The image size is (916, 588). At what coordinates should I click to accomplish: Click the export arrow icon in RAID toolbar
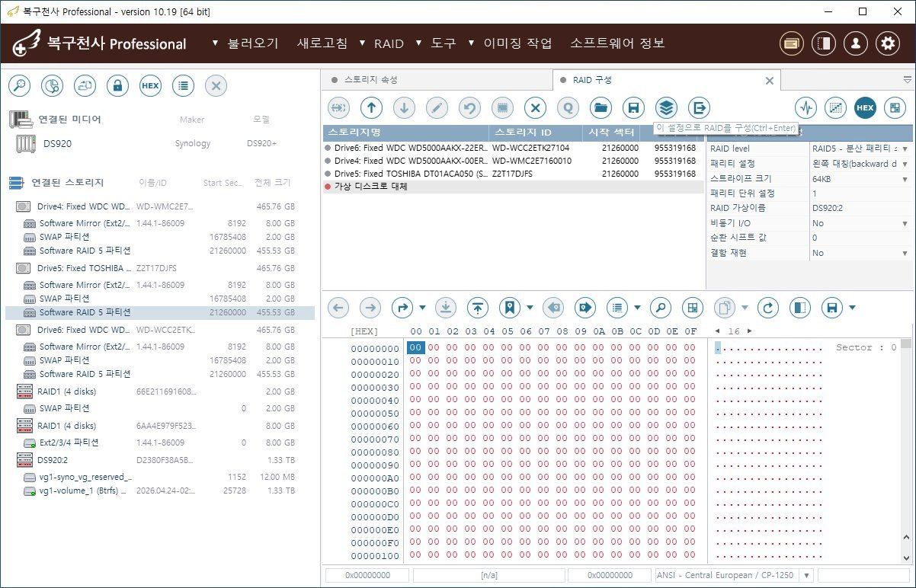(x=699, y=107)
